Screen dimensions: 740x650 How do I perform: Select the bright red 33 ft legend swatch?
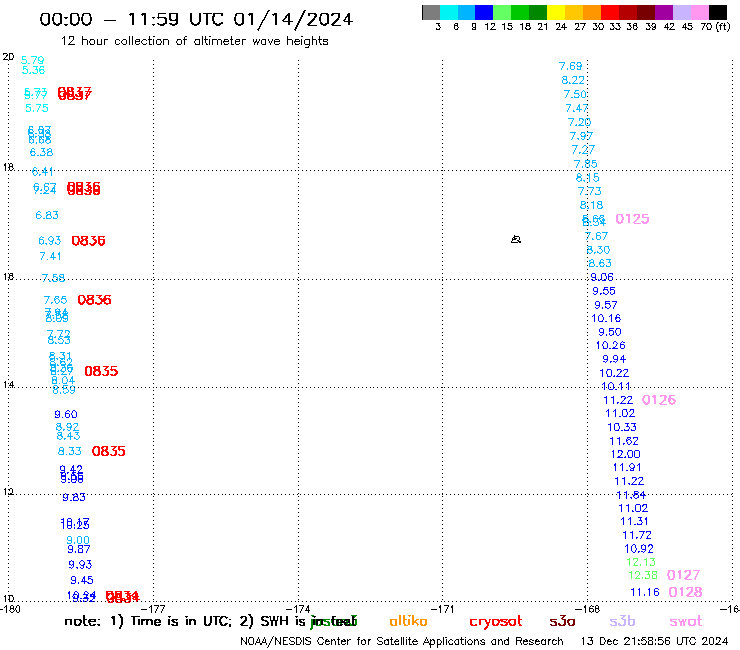(x=610, y=12)
